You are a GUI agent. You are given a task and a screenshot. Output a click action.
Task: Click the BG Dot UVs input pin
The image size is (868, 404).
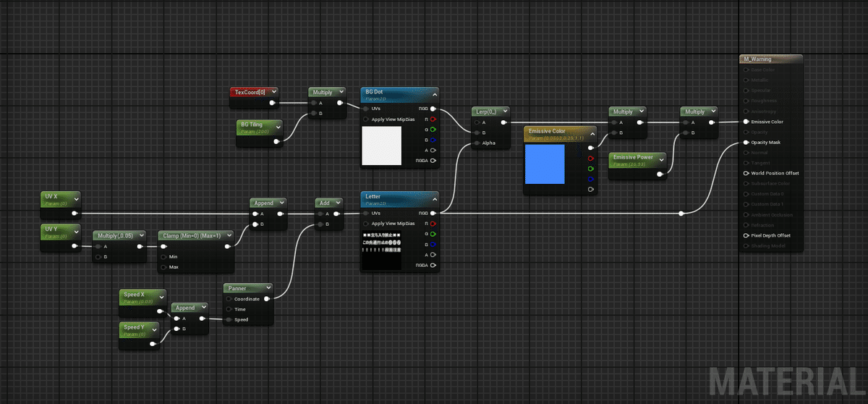[366, 109]
